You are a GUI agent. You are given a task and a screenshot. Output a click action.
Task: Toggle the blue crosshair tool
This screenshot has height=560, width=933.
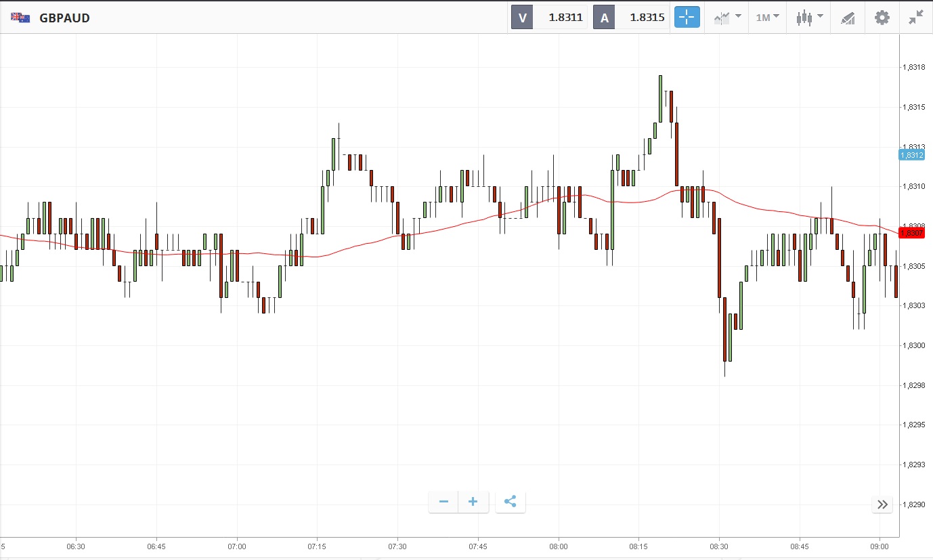(687, 18)
